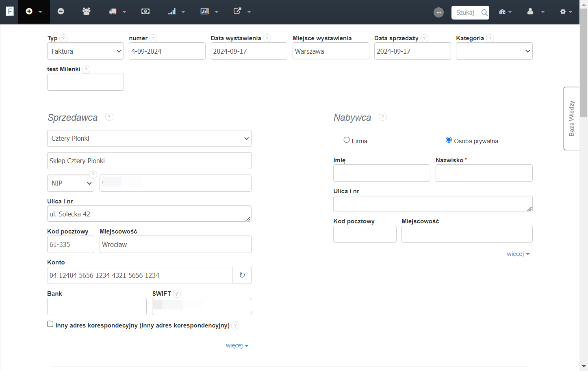Image resolution: width=588 pixels, height=371 pixels.
Task: Open the Baza Wiedzy side tab
Action: tap(571, 118)
